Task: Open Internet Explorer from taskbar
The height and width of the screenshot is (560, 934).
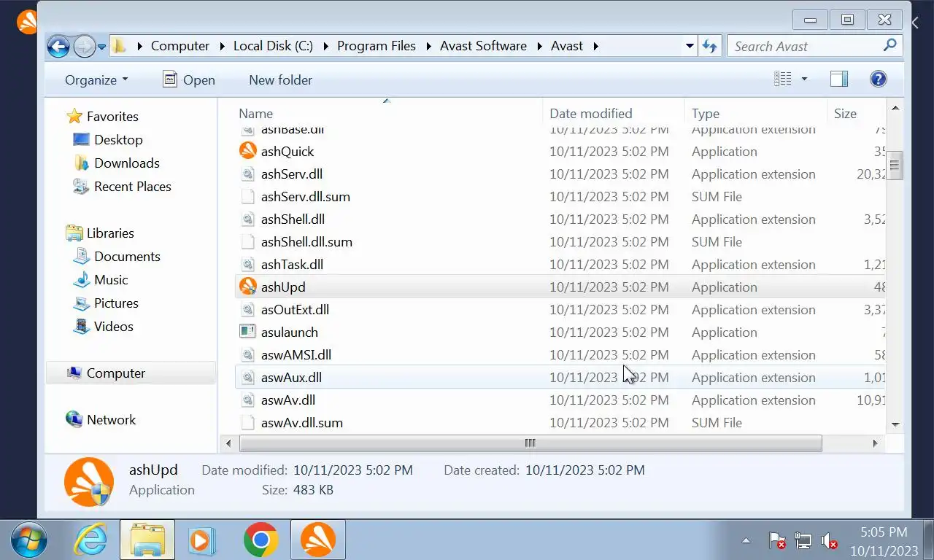Action: coord(90,540)
